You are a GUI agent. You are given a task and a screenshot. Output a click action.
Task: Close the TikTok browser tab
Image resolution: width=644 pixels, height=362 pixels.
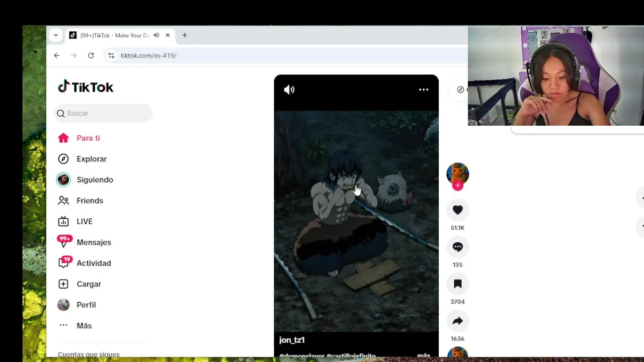[x=168, y=35]
